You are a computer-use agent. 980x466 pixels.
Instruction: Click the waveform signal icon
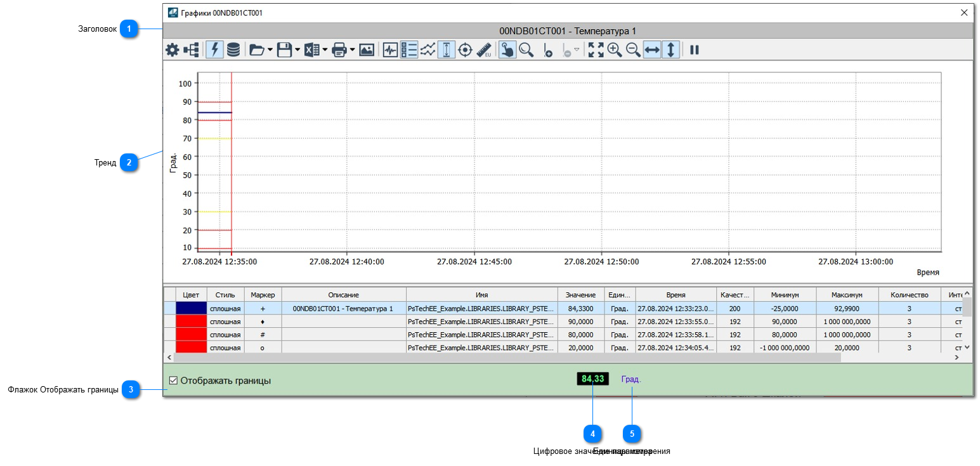391,50
